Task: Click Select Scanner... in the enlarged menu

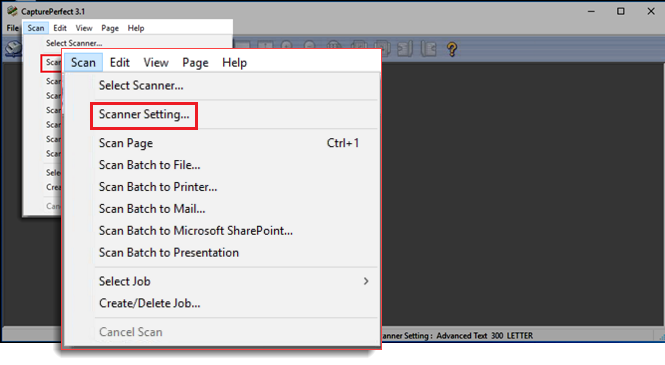Action: coord(141,86)
